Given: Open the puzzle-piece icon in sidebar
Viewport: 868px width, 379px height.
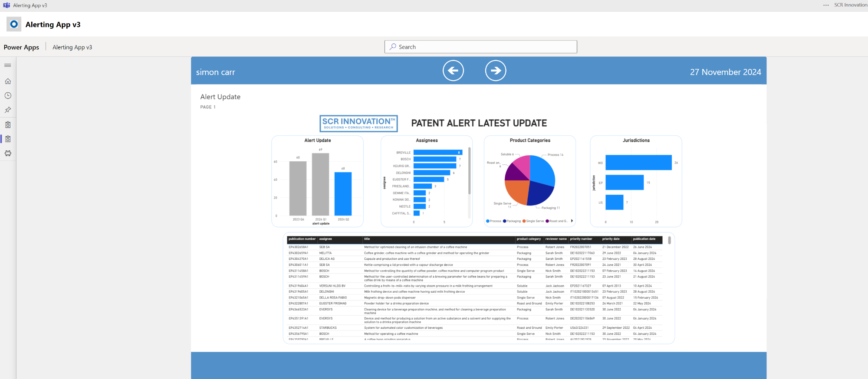Looking at the screenshot, I should point(8,153).
